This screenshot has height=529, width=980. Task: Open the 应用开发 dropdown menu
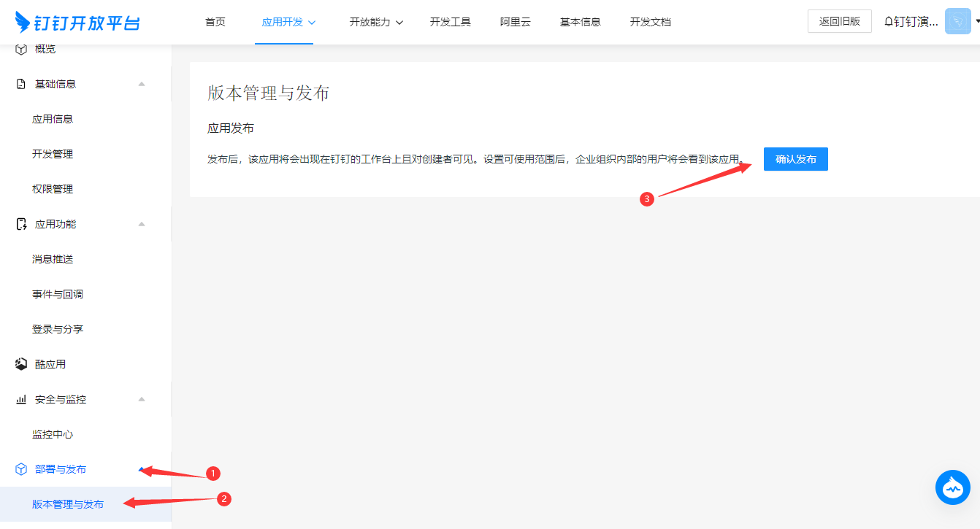(x=288, y=22)
